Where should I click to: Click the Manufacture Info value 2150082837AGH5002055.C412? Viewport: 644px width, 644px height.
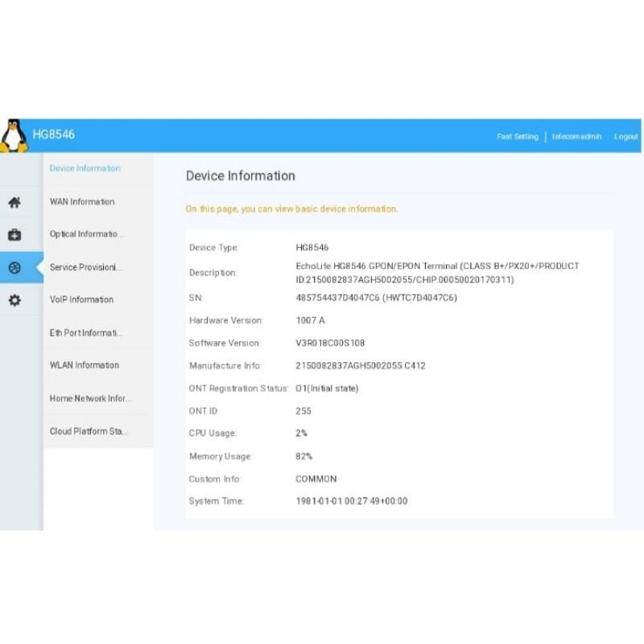click(x=361, y=365)
